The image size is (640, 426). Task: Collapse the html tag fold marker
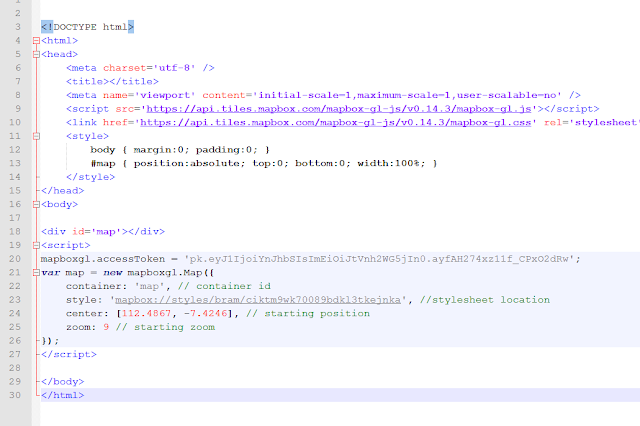click(x=36, y=40)
